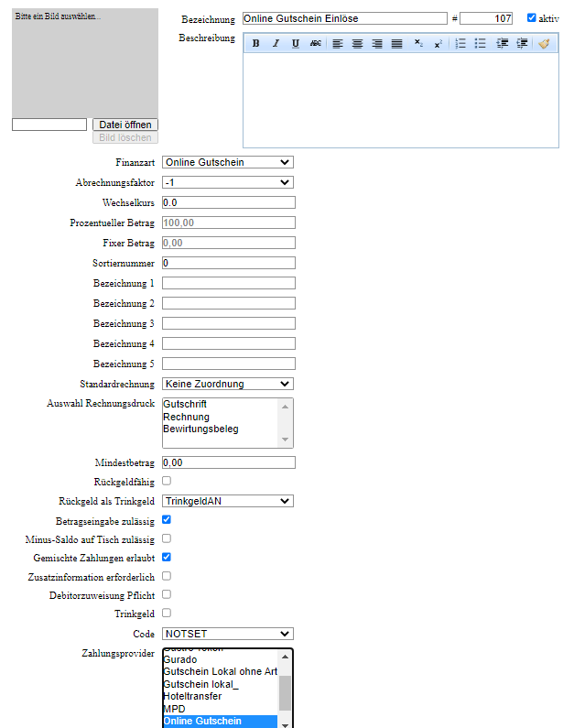The height and width of the screenshot is (728, 563).
Task: Check Zusatzinformation erforderlich
Action: coord(167,576)
